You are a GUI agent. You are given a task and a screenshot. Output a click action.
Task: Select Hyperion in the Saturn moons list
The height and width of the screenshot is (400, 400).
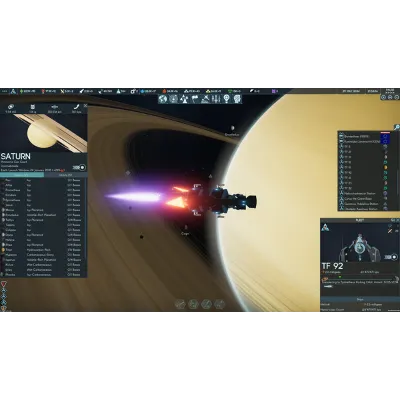[x=42, y=255]
